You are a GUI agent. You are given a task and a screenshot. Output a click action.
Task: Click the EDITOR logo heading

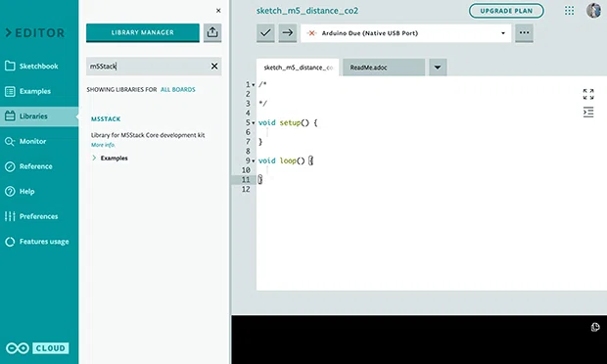coord(35,33)
